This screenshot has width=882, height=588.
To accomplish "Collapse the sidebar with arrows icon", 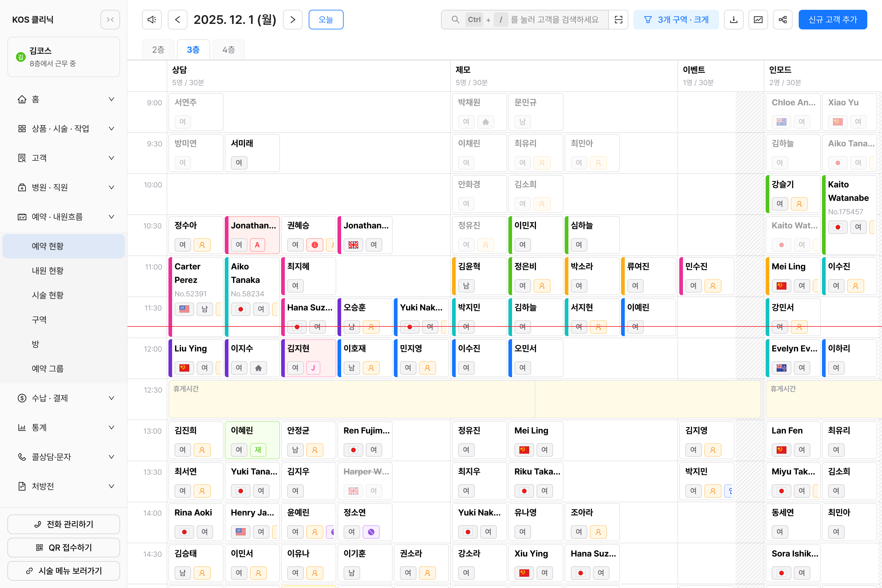I will (110, 20).
